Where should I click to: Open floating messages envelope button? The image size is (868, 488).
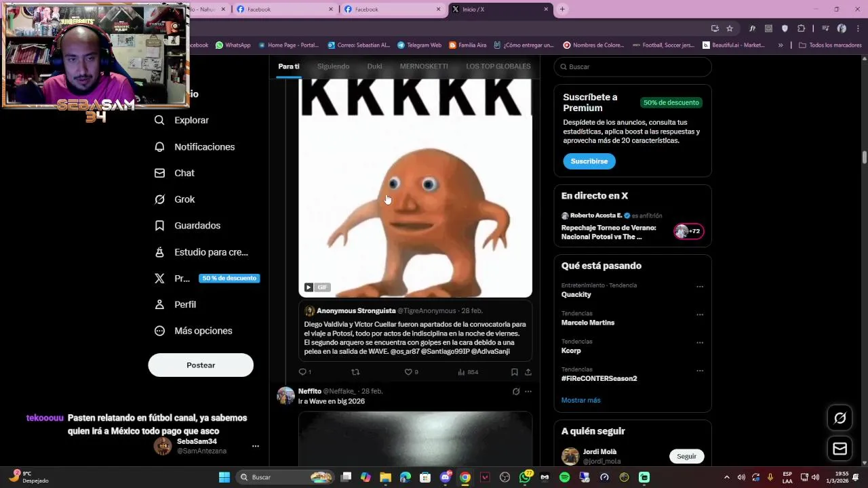(840, 449)
